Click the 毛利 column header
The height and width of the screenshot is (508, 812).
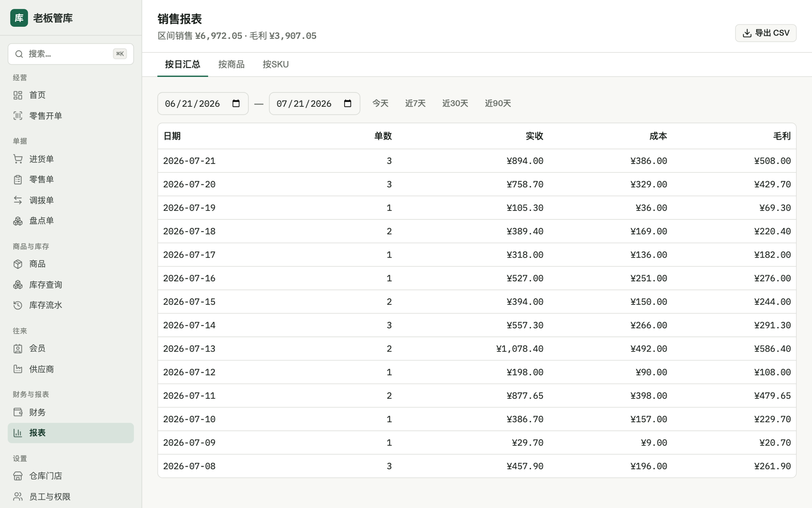pos(782,136)
